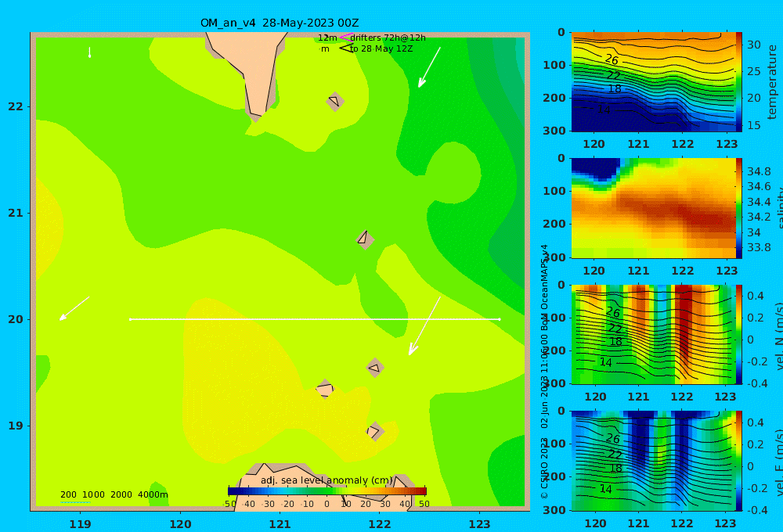Click the 34.8 tick on the salinity colorbar
This screenshot has height=532, width=783.
tap(759, 171)
